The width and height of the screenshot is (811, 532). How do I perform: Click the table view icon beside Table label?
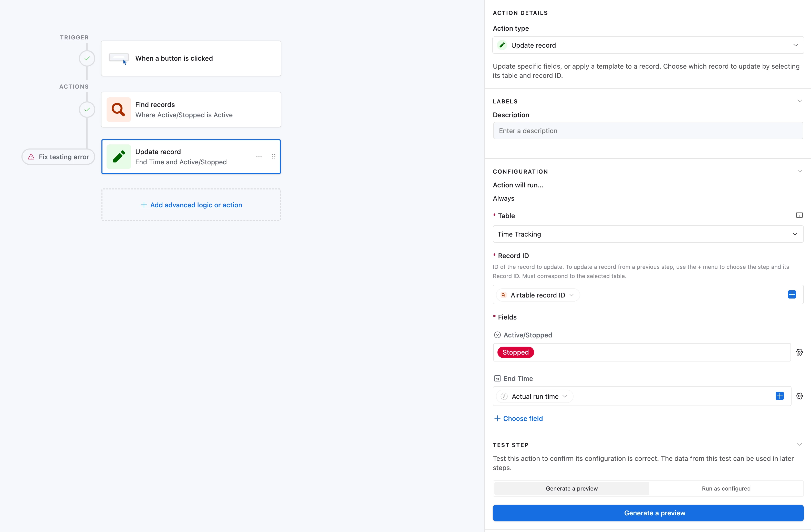pyautogui.click(x=799, y=215)
